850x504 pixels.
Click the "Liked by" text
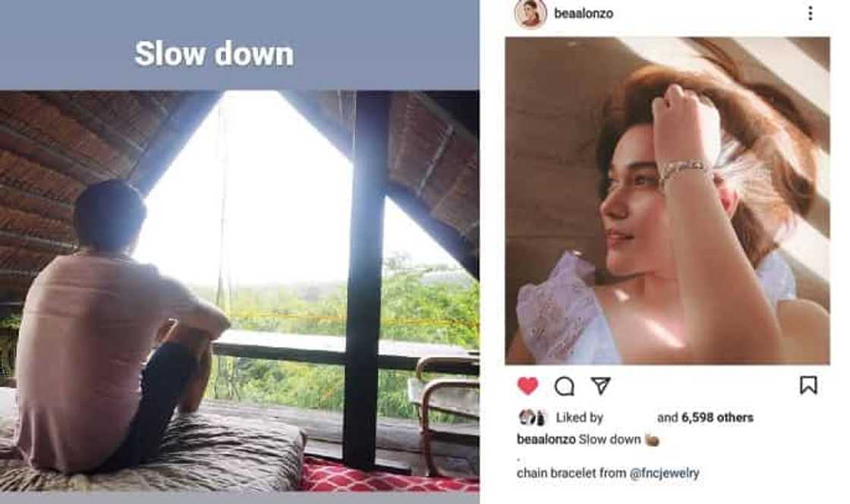tap(579, 417)
